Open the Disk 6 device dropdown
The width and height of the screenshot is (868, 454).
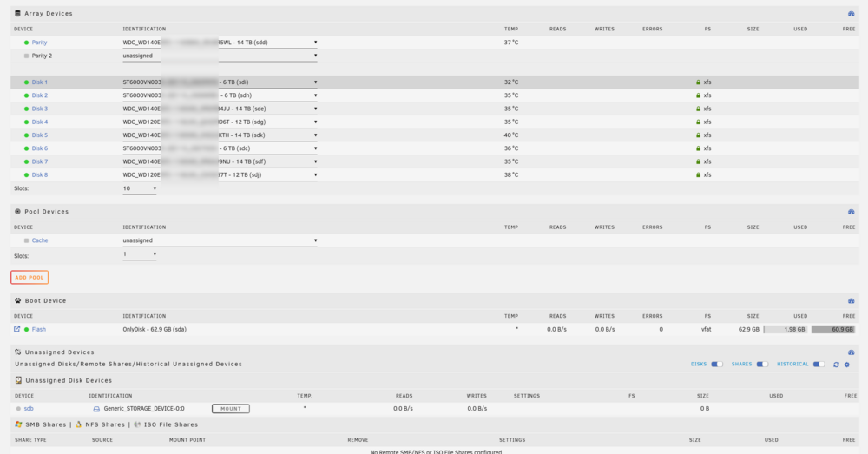click(x=220, y=149)
